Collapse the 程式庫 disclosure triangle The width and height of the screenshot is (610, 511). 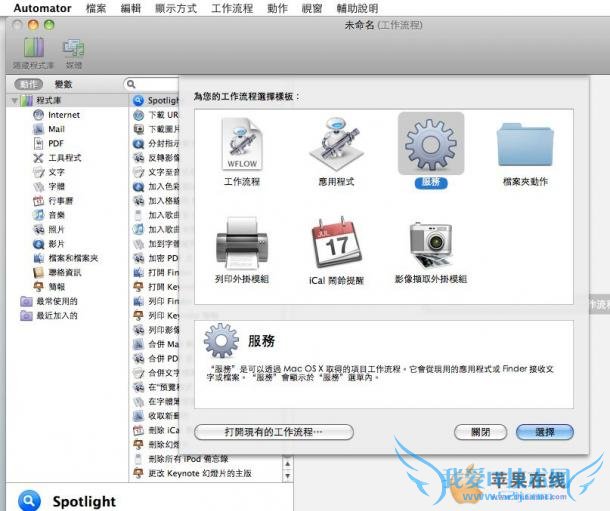[x=14, y=101]
